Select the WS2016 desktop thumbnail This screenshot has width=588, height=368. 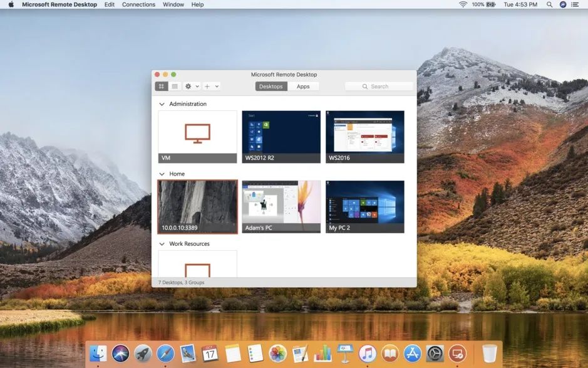point(365,137)
